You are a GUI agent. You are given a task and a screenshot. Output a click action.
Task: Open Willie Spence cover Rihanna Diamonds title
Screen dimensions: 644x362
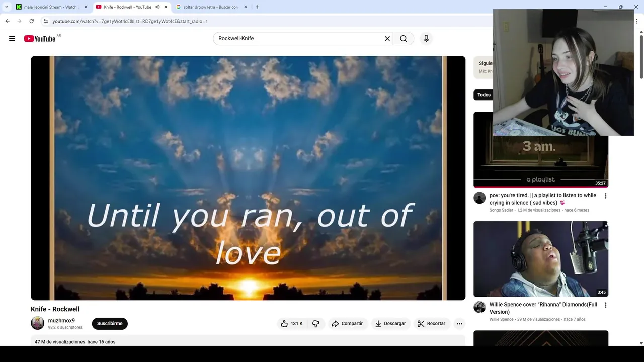(x=543, y=308)
